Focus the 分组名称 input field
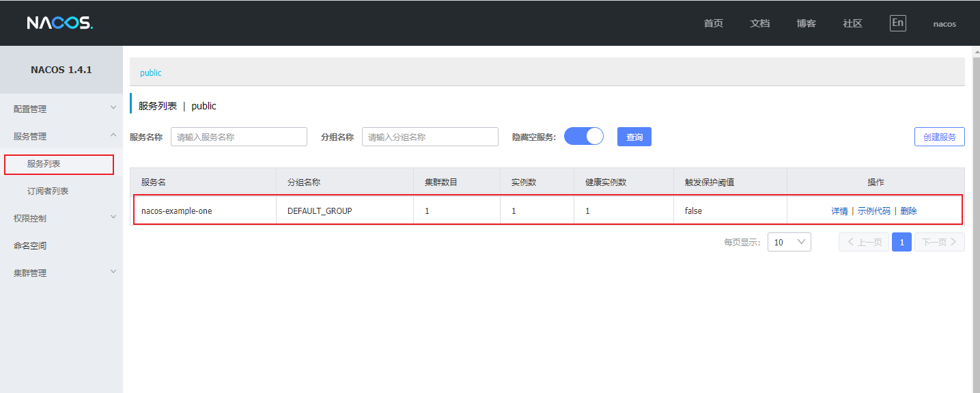The height and width of the screenshot is (393, 980). click(430, 137)
